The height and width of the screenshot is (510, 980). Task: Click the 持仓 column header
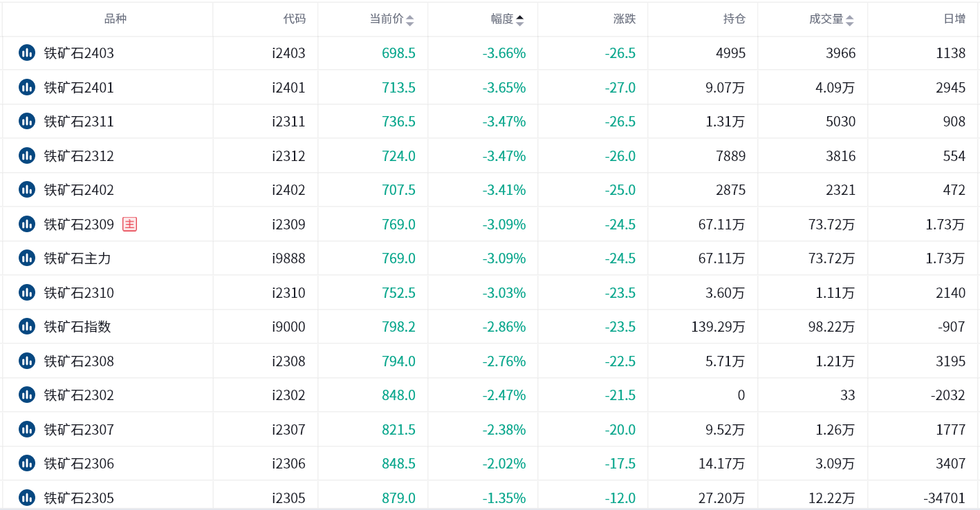point(734,19)
